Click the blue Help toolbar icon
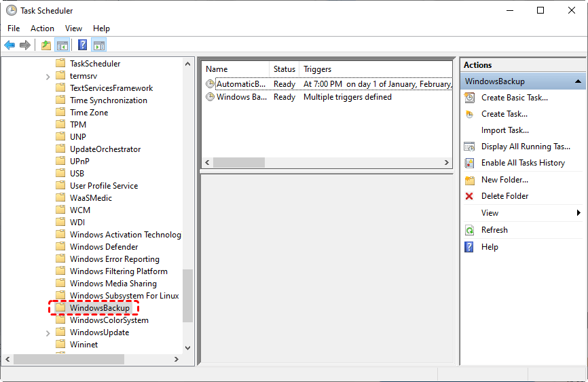This screenshot has height=382, width=588. [x=82, y=45]
